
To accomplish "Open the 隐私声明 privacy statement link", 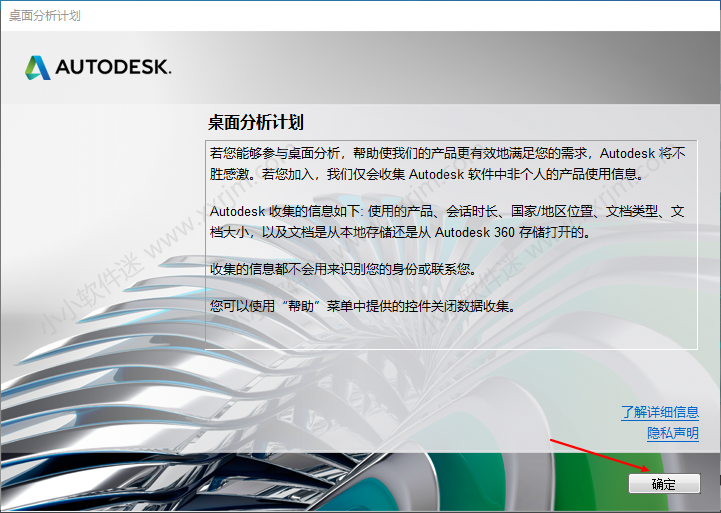I will [672, 433].
